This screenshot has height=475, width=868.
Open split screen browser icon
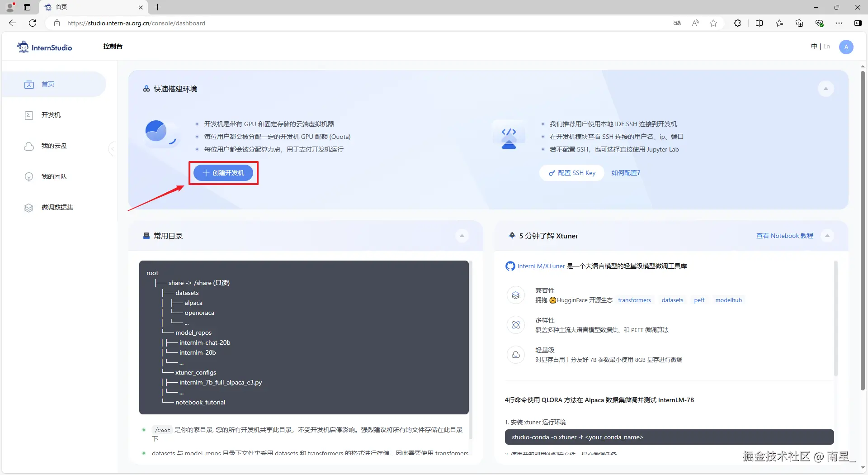(759, 23)
